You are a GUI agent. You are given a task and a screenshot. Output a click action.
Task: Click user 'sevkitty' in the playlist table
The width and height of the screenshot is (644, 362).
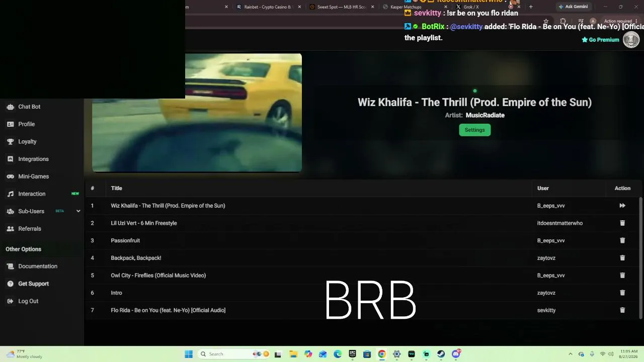[x=546, y=310]
